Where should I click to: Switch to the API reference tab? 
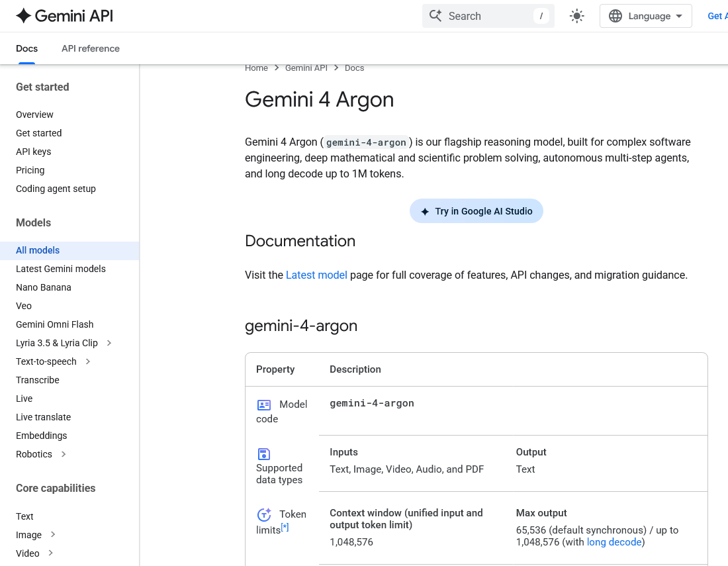point(91,48)
